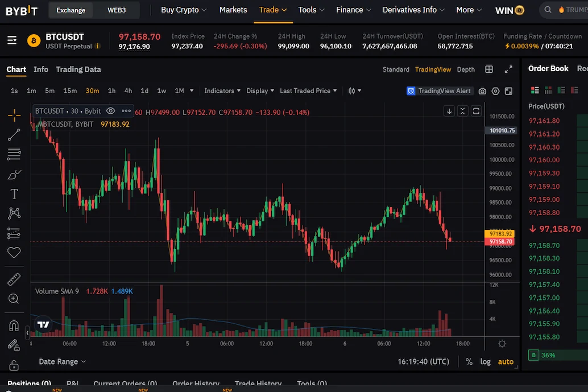
Task: Select the Text annotation tool
Action: pyautogui.click(x=14, y=194)
